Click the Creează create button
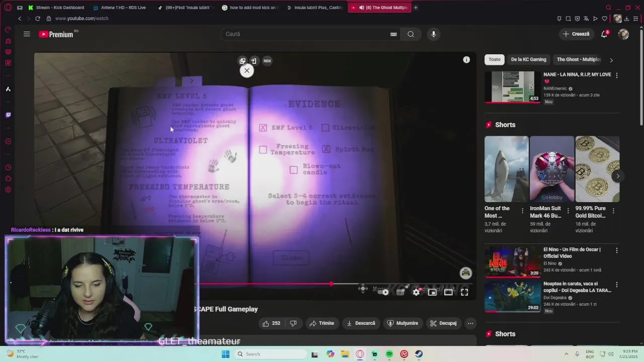Viewport: 644px width, 362px height. pyautogui.click(x=576, y=34)
